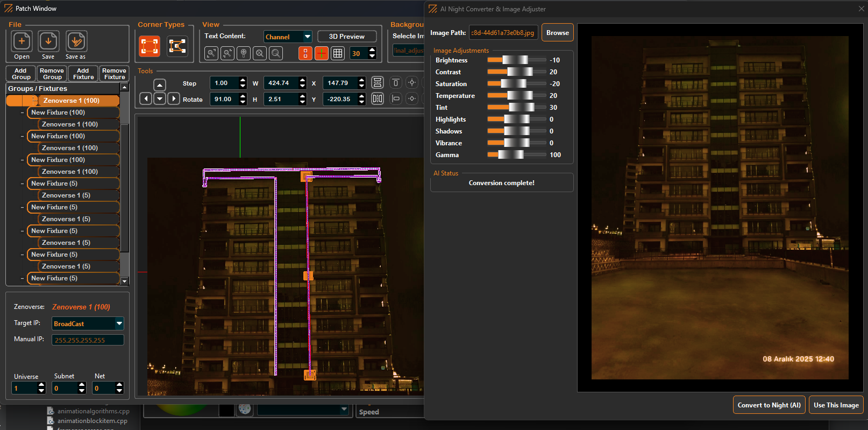Click the Open file icon
Viewport: 868px width, 430px height.
[22, 41]
